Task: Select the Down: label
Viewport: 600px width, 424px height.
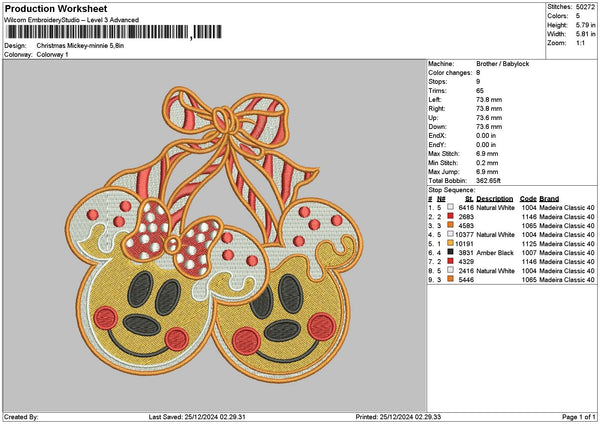Action: 437,127
